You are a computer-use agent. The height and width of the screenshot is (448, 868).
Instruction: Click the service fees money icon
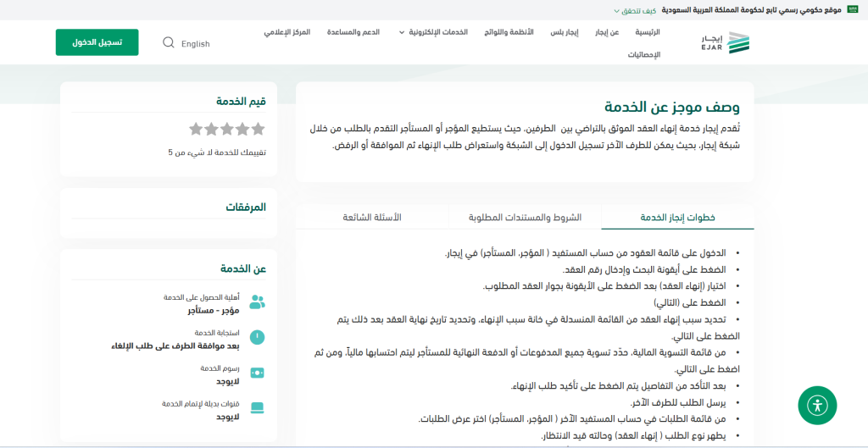[x=258, y=373]
